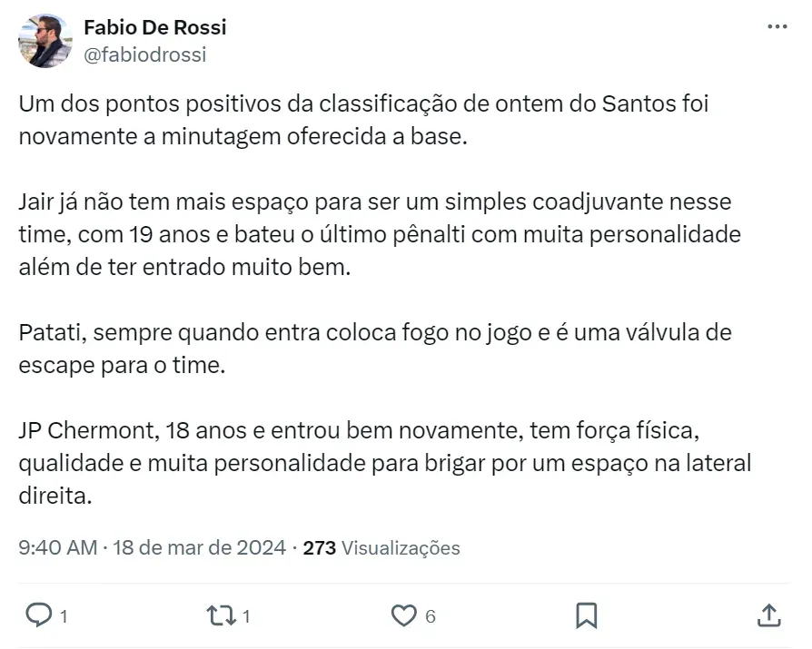The image size is (812, 649).
Task: Open Fabio De Rossi's profile picture
Action: 45,41
